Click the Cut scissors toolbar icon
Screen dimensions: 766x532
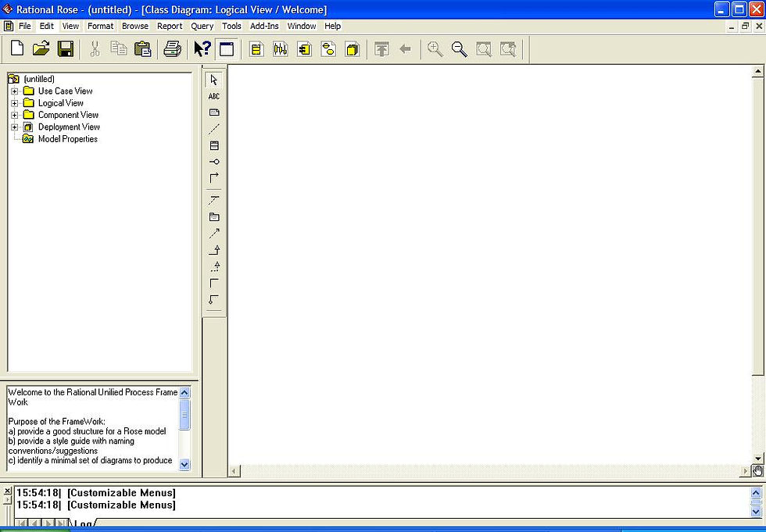point(95,48)
